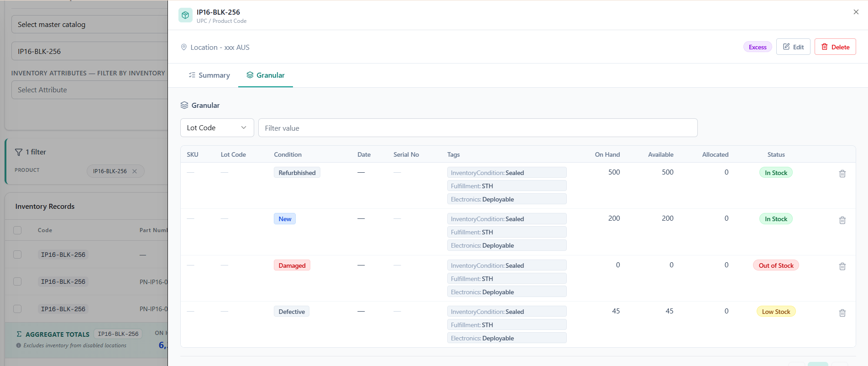Close the IP16-BLK-256 detail panel
This screenshot has width=868, height=366.
click(x=856, y=12)
